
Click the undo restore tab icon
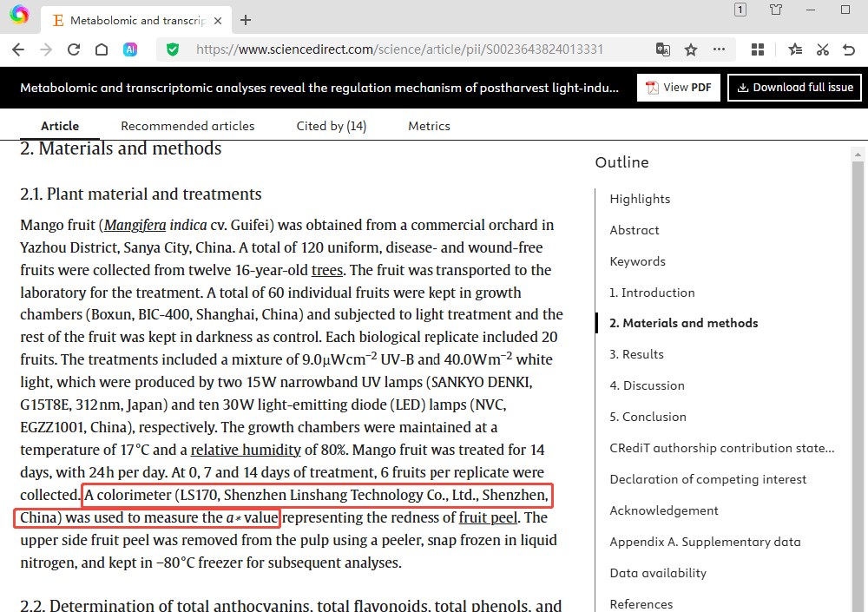point(849,49)
